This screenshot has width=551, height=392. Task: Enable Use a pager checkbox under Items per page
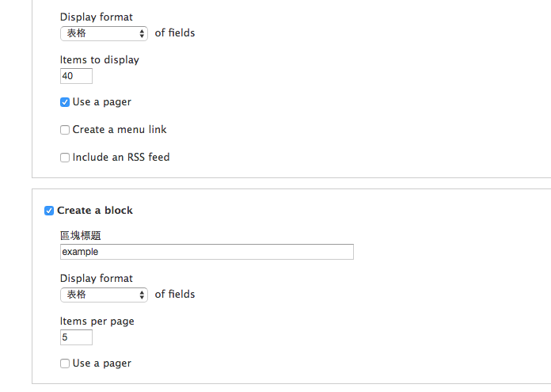(65, 363)
